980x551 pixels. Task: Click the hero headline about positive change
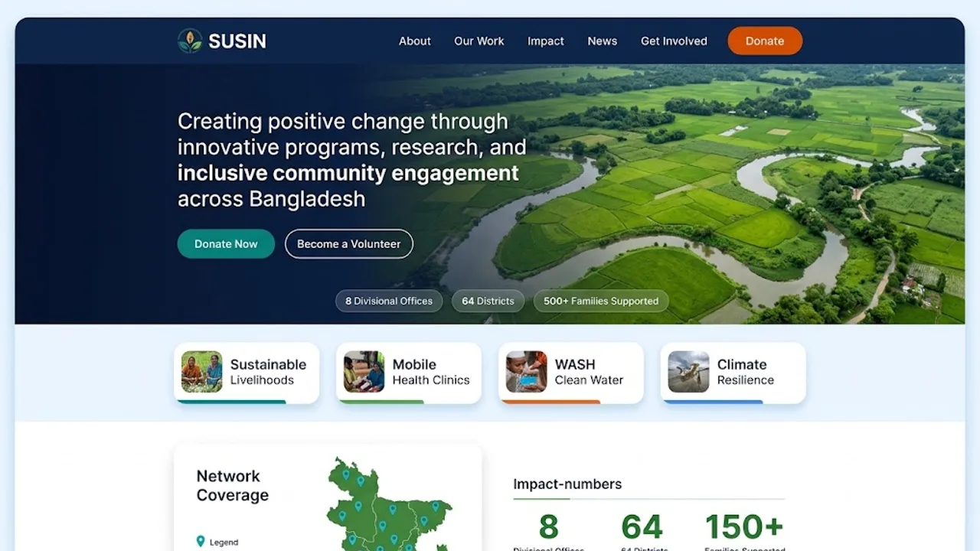(352, 160)
